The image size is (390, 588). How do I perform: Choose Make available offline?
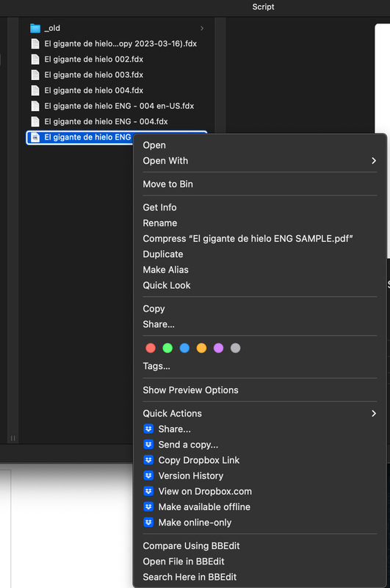[x=204, y=506]
